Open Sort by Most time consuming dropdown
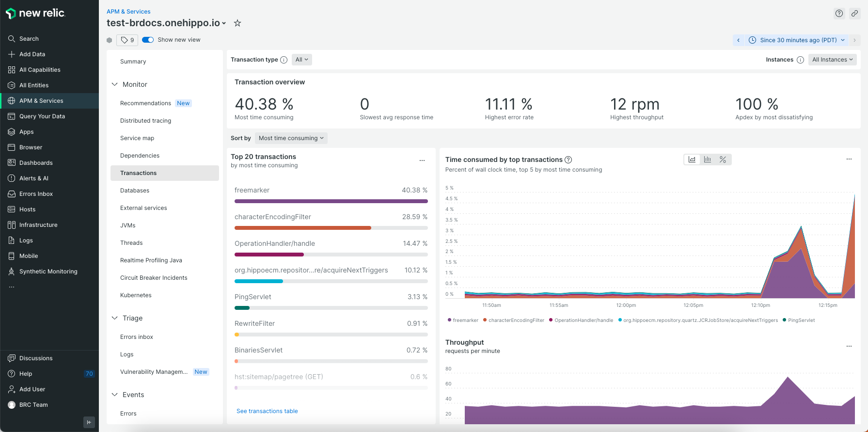Viewport: 868px width, 432px height. 291,138
